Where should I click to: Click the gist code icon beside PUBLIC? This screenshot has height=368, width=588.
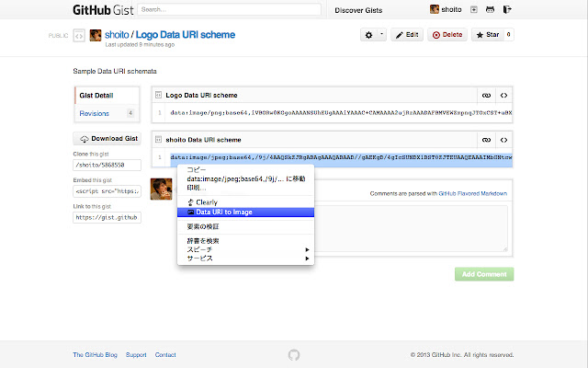coord(79,36)
